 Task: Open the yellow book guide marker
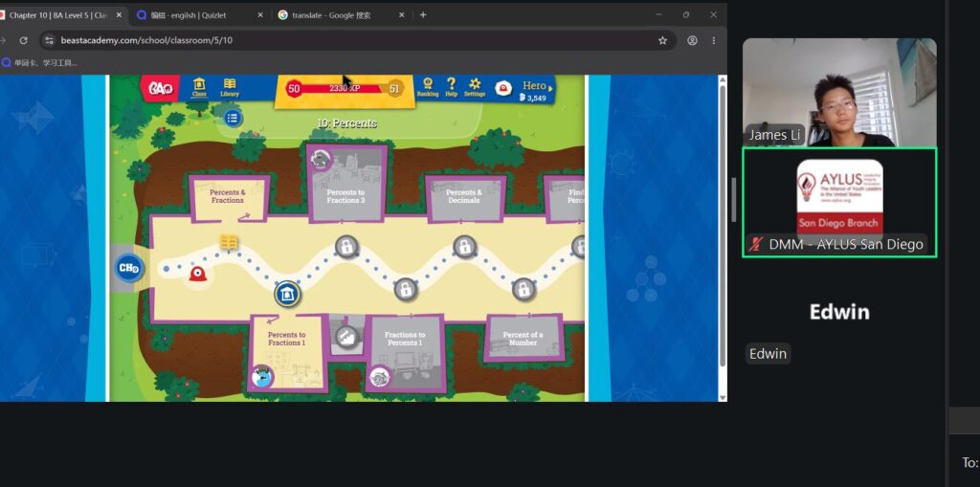click(229, 243)
